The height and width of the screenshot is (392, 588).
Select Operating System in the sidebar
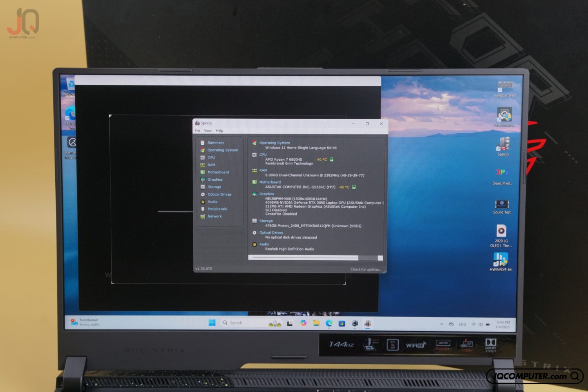(219, 150)
